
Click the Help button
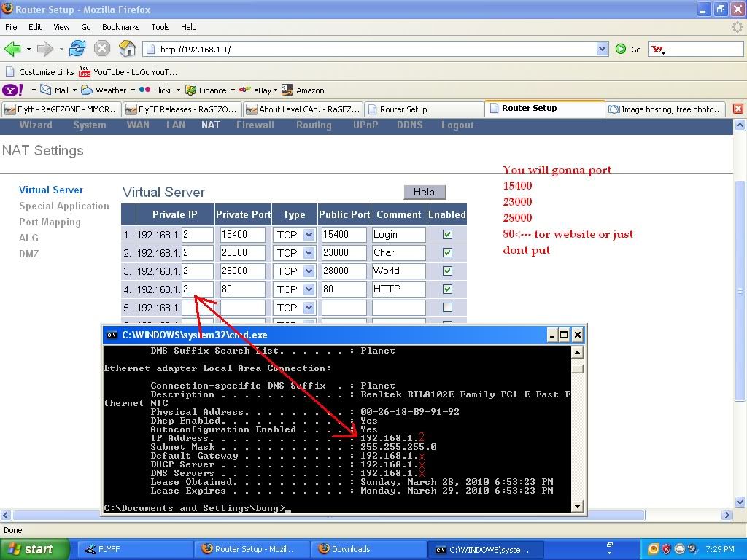coord(424,192)
